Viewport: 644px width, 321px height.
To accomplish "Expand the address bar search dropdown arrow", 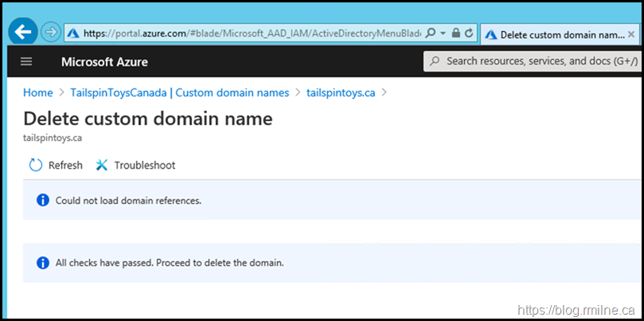I will (442, 33).
